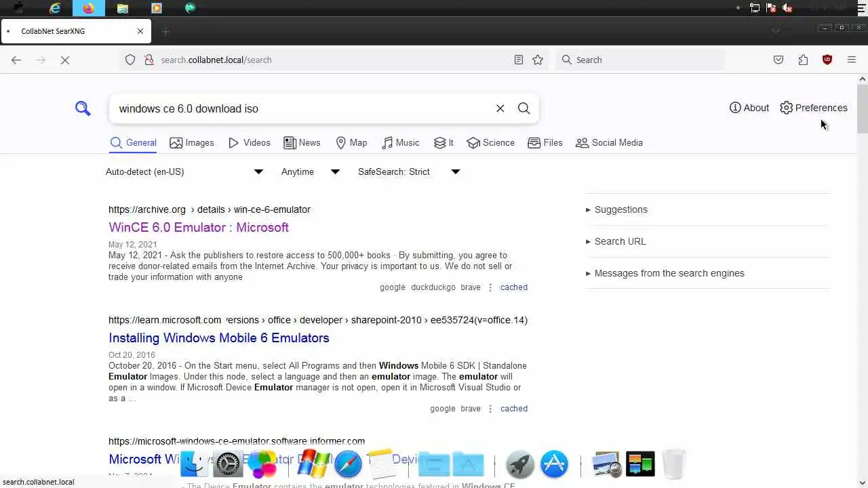868x488 pixels.
Task: Toggle reader view in the address bar
Action: pyautogui.click(x=518, y=60)
